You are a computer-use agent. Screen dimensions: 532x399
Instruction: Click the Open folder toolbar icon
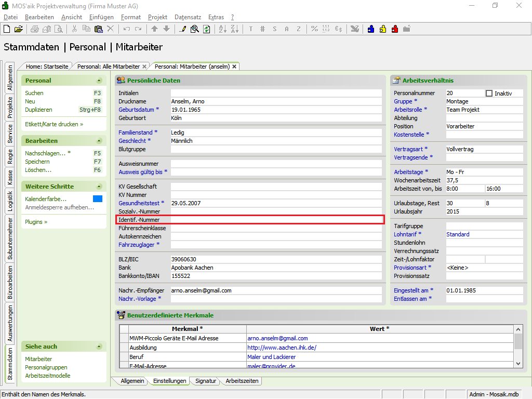(x=18, y=29)
